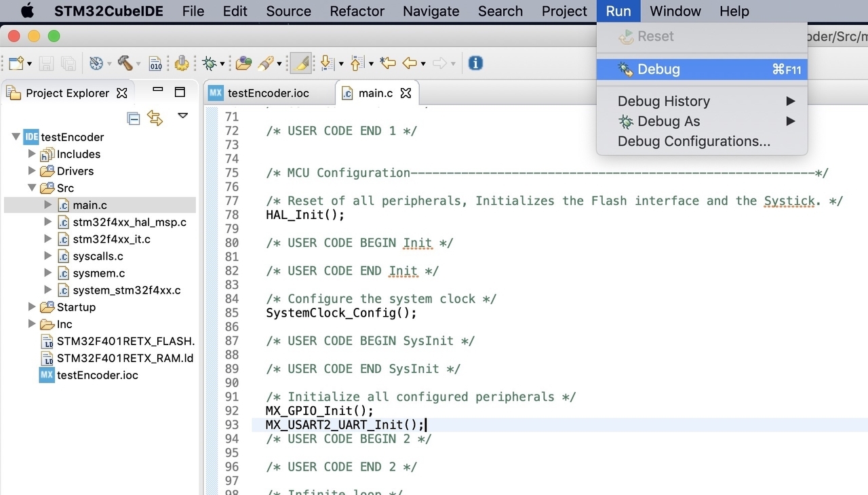Collapse the Src folder
Screen dimensions: 868x495
(x=32, y=188)
